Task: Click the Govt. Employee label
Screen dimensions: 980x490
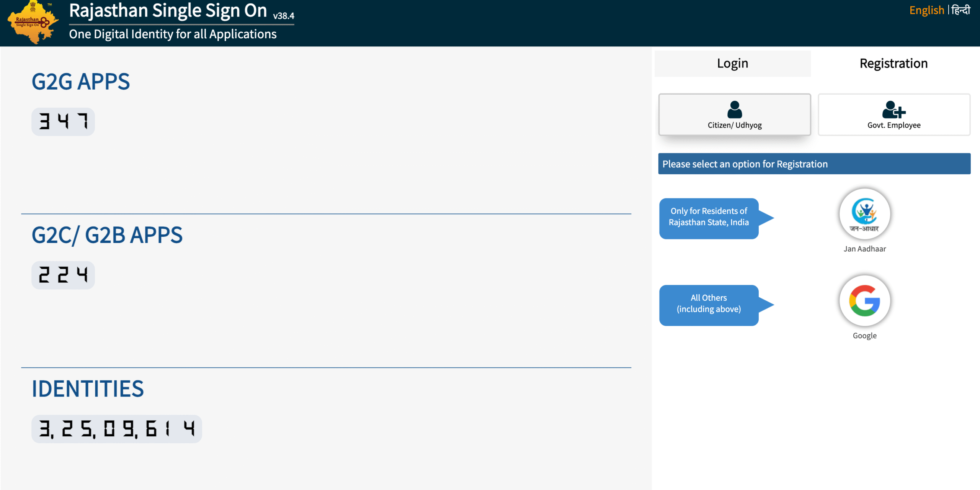Action: click(x=893, y=125)
